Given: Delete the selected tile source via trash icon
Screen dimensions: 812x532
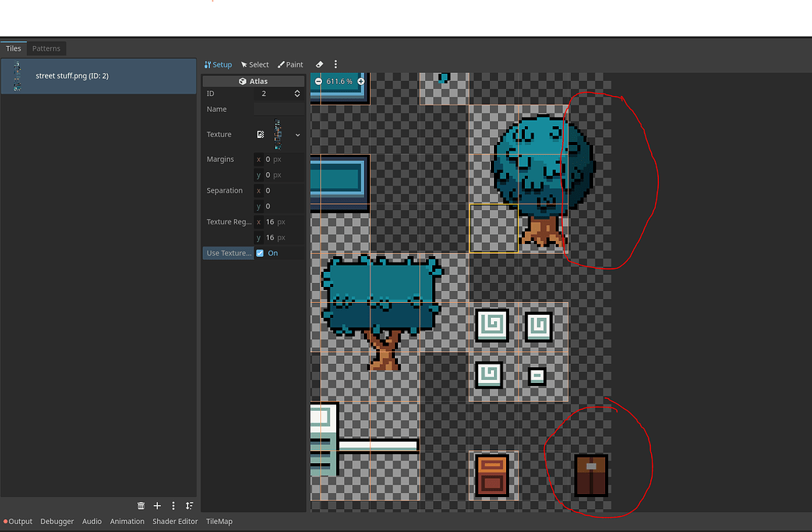Looking at the screenshot, I should (140, 505).
